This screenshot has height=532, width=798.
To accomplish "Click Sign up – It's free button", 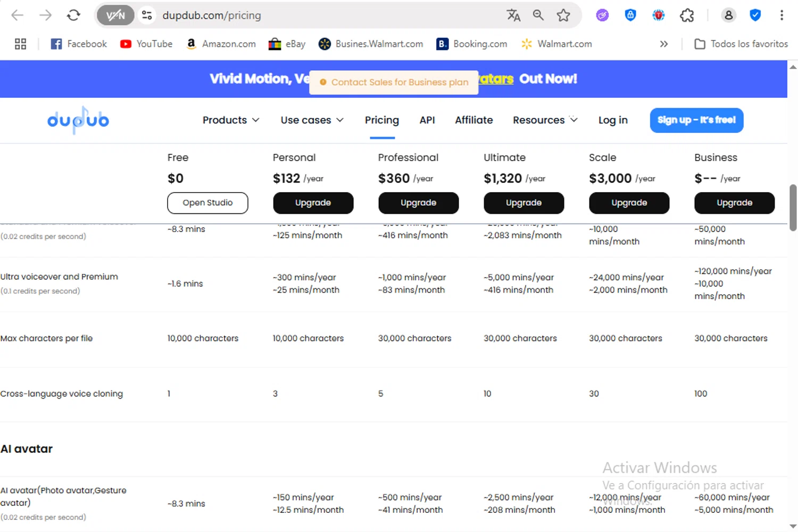I will pyautogui.click(x=696, y=120).
